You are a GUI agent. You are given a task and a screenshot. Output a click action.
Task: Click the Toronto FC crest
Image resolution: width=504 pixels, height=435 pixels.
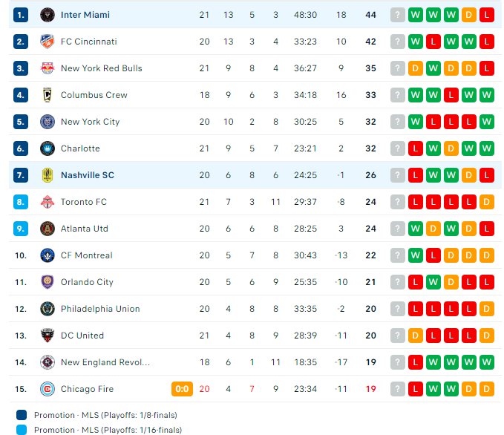point(47,202)
